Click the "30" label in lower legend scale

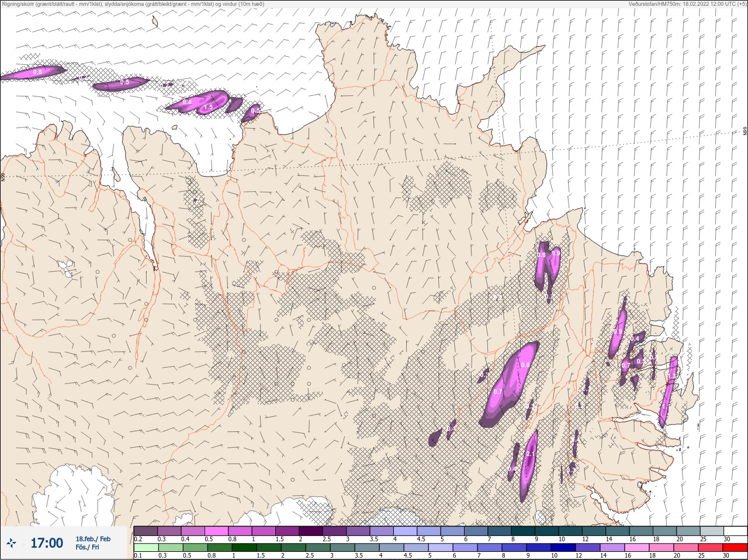point(726,555)
